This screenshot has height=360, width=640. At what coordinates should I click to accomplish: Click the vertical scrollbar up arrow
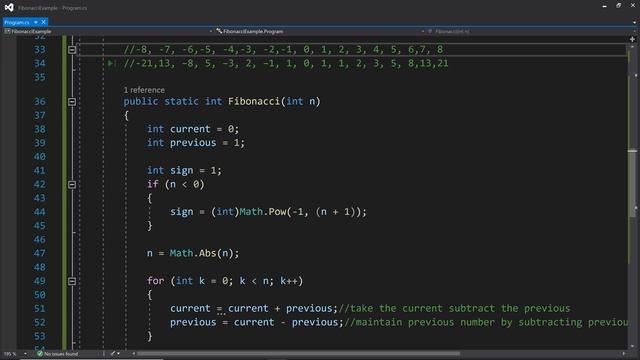click(632, 47)
